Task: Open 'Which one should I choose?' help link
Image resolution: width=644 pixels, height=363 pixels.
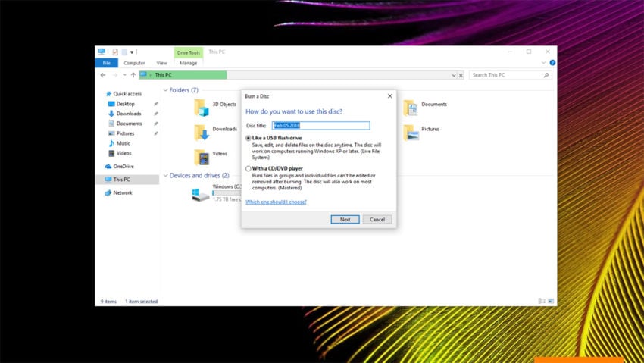Action: 276,202
